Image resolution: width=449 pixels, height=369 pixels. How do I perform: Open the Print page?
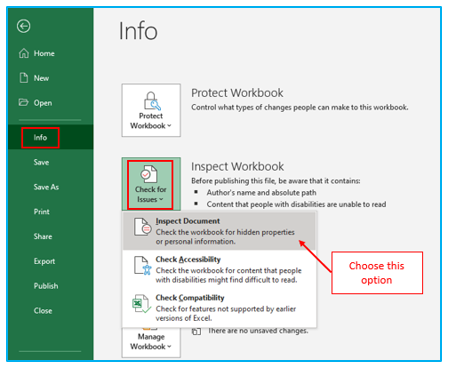[x=41, y=212]
